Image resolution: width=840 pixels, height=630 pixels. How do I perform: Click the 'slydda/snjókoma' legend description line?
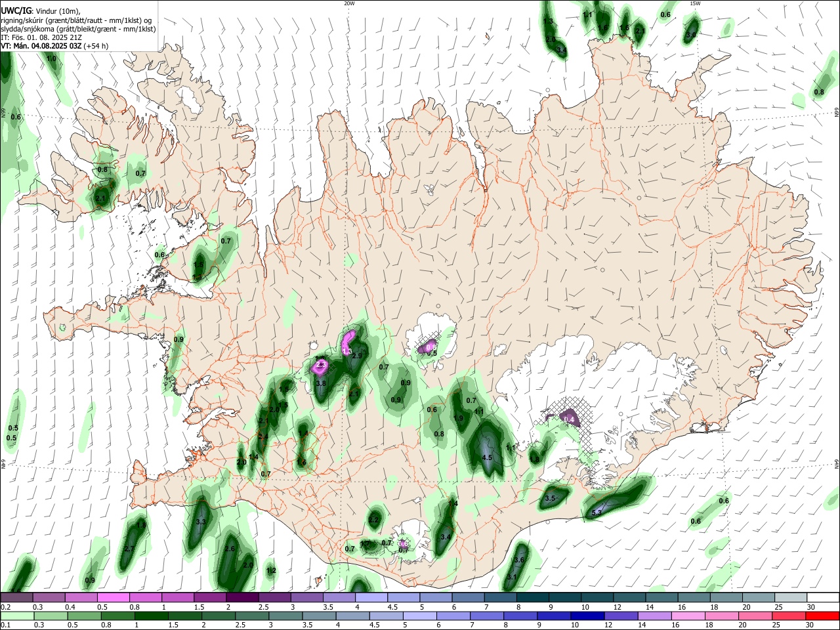click(78, 29)
